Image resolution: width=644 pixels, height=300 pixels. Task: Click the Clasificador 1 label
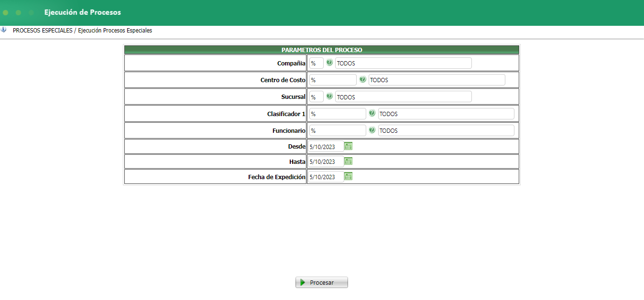coord(286,114)
